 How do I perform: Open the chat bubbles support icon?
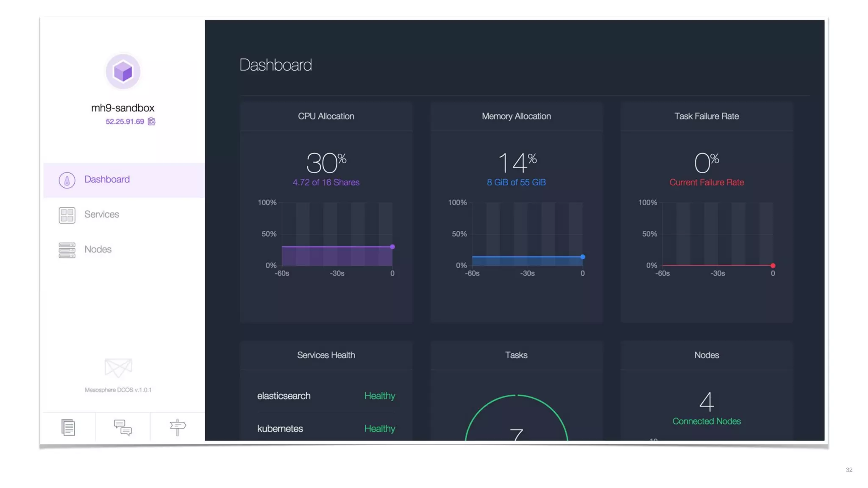123,427
